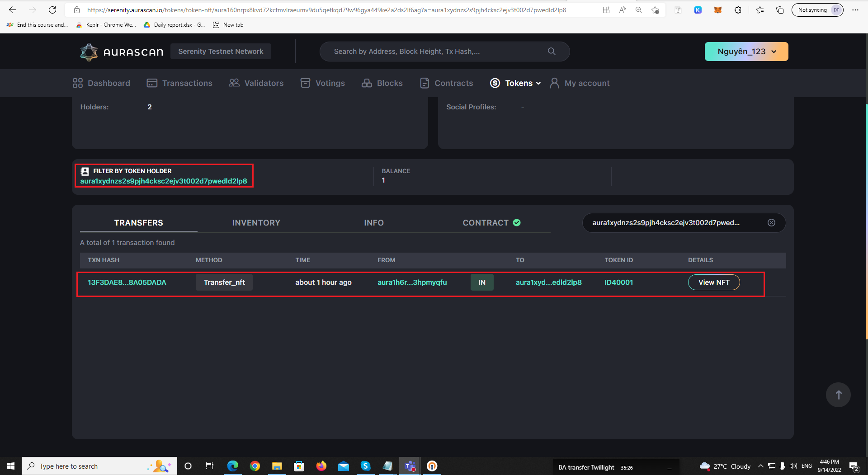Click the scroll-to-top arrow button
Screen dimensions: 868x475
point(838,395)
